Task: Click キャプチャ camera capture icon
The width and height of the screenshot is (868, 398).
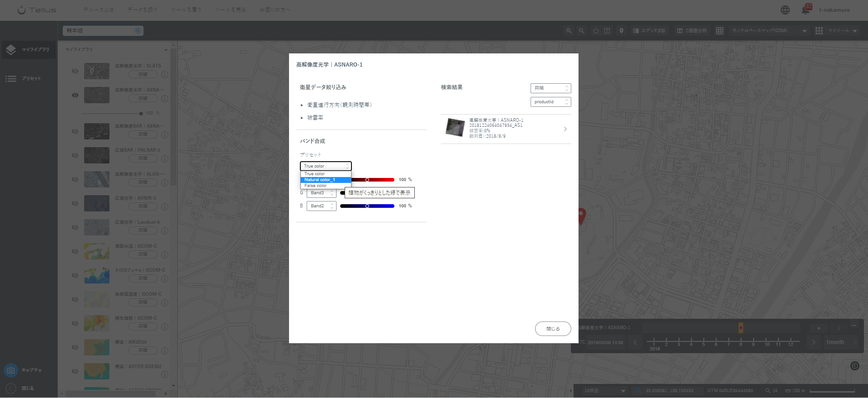Action: click(x=11, y=370)
